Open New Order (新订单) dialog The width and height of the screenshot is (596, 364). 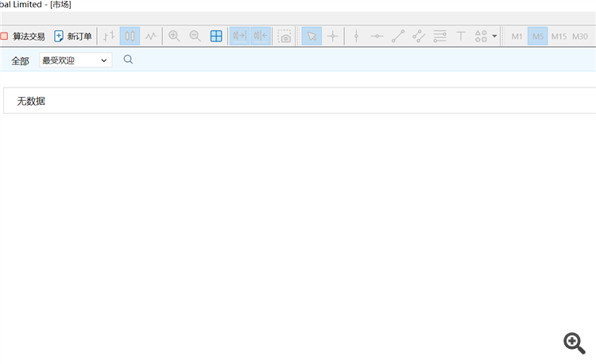click(73, 37)
